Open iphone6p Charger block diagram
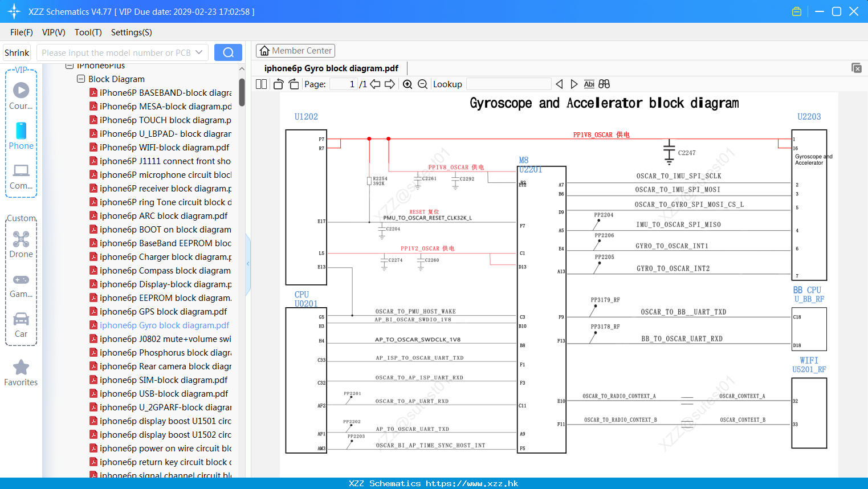 tap(161, 257)
